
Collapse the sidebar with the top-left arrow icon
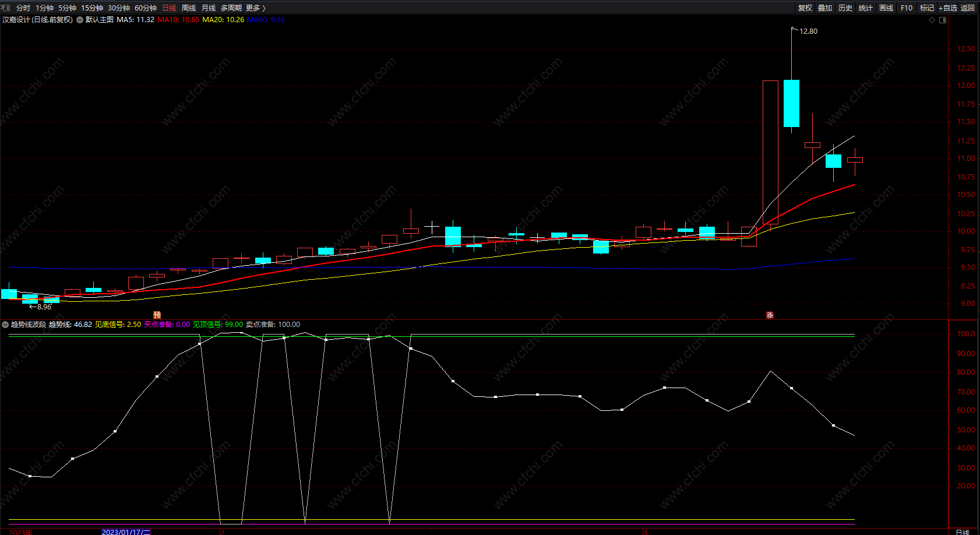click(6, 8)
